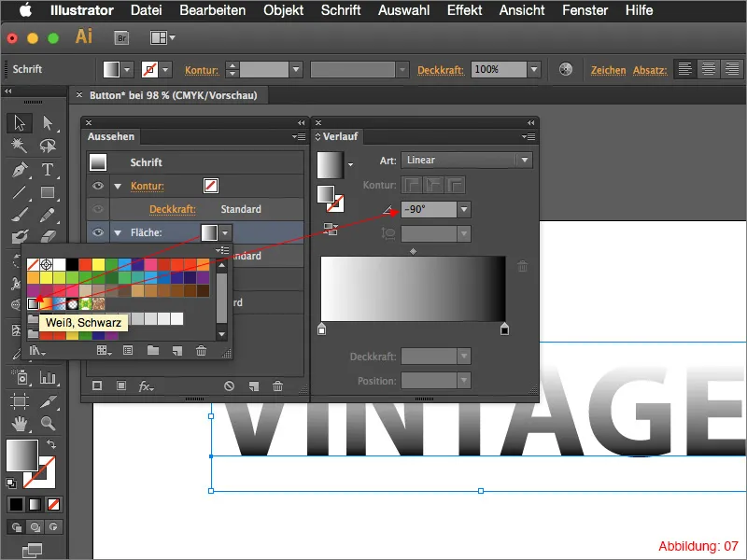Select the Magic Wand tool
Viewport: 747px width, 560px height.
(20, 146)
